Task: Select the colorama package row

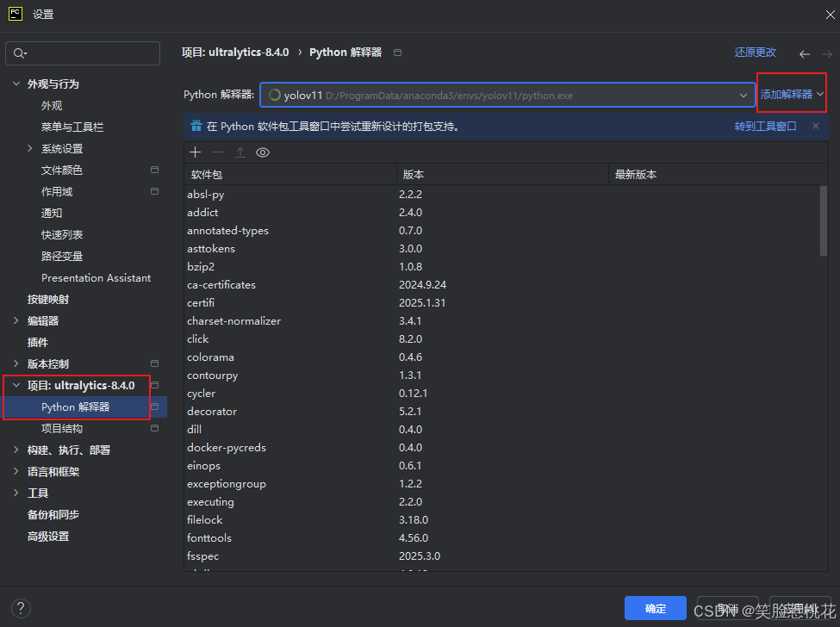Action: (502, 357)
